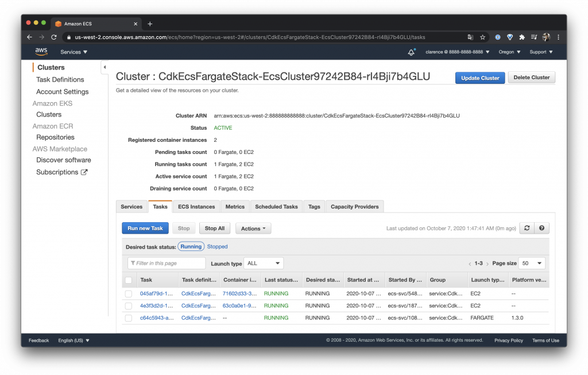Open the browser extensions puzzle icon

tap(521, 37)
